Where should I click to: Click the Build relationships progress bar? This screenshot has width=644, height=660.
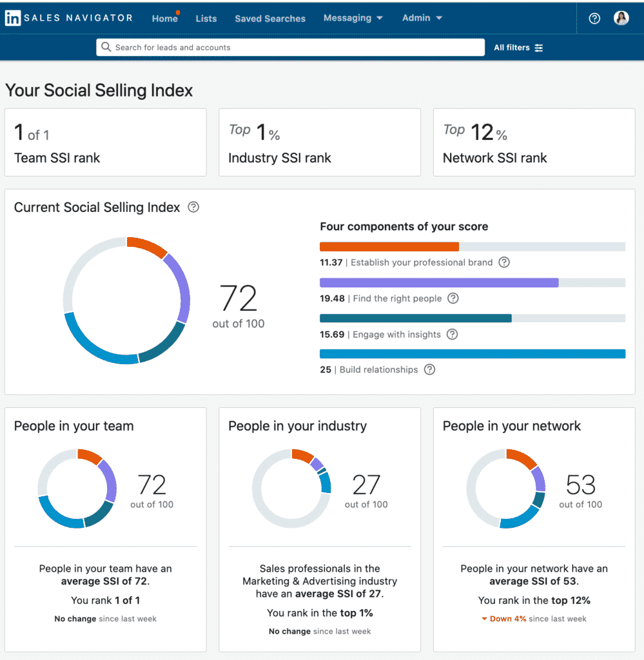(472, 353)
